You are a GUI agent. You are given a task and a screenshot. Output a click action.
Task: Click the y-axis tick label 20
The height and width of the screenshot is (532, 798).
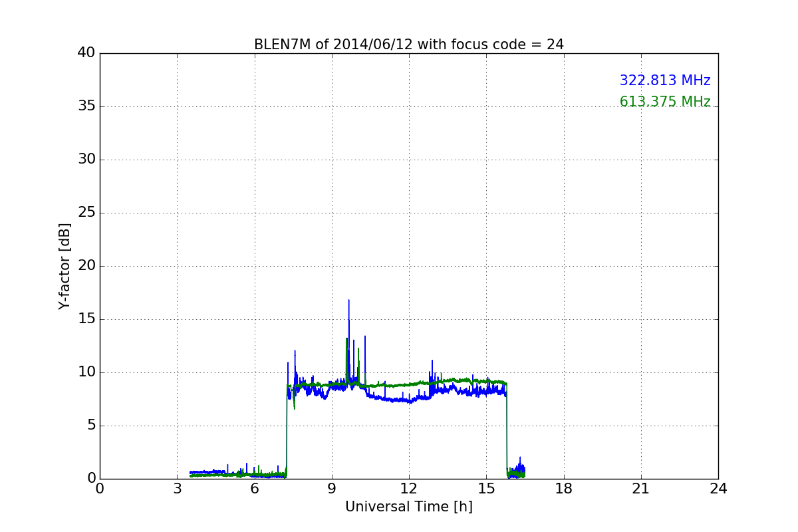point(86,266)
